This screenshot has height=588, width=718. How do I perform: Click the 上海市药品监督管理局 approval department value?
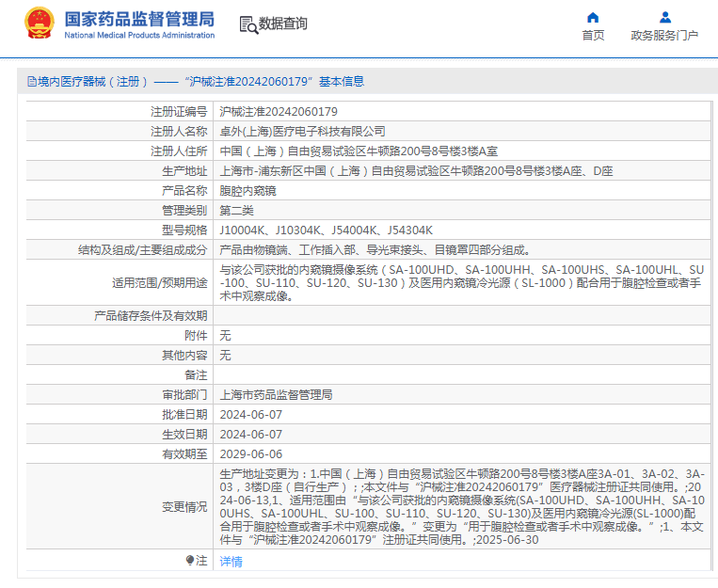tap(276, 395)
